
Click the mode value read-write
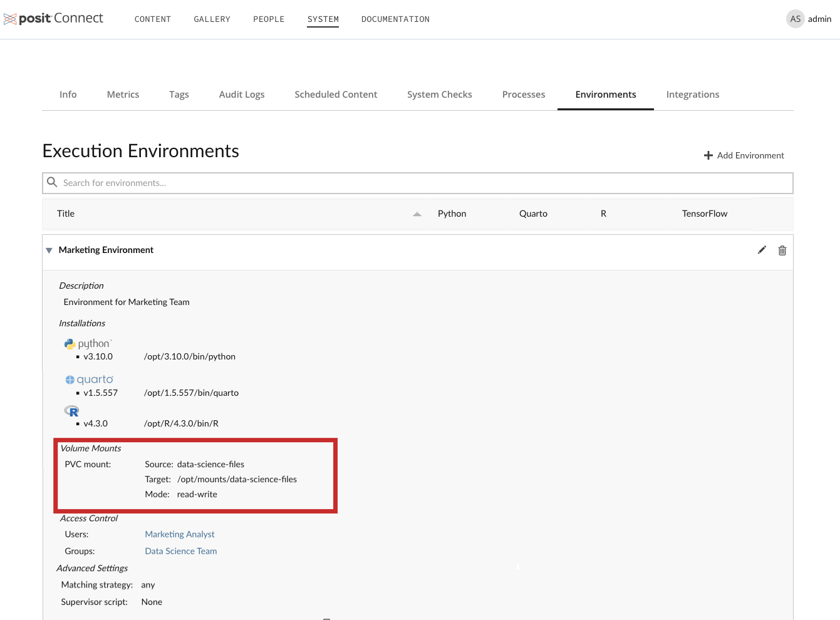tap(197, 494)
